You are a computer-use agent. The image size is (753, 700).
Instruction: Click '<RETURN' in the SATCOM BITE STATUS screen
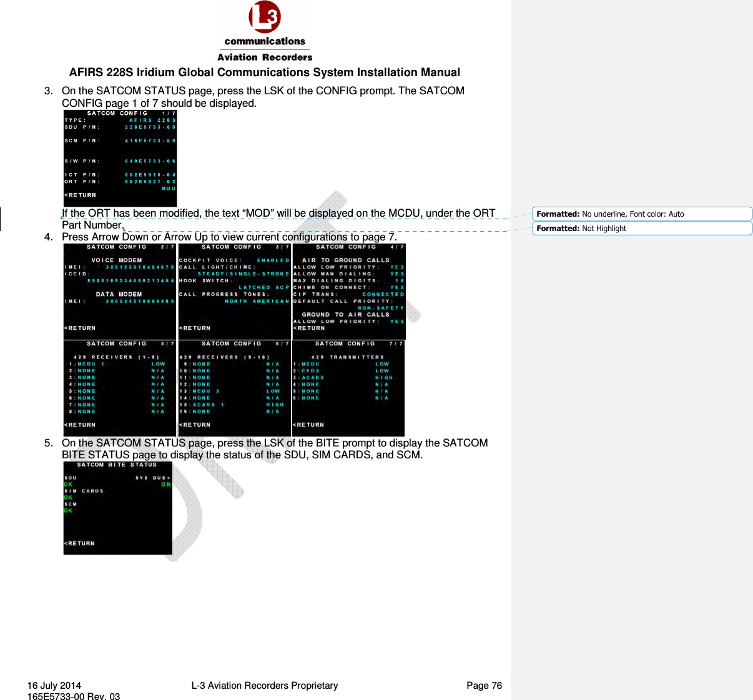click(x=80, y=543)
